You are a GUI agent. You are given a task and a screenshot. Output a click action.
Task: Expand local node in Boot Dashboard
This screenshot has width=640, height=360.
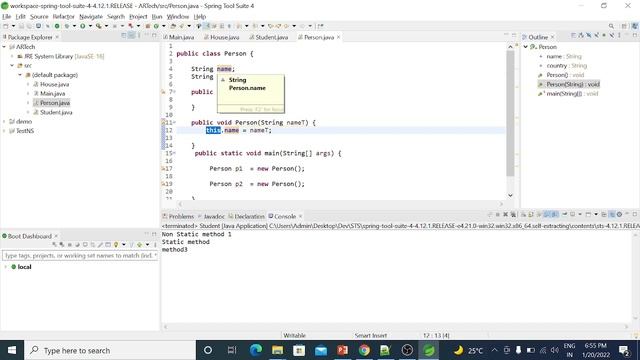pos(6,267)
